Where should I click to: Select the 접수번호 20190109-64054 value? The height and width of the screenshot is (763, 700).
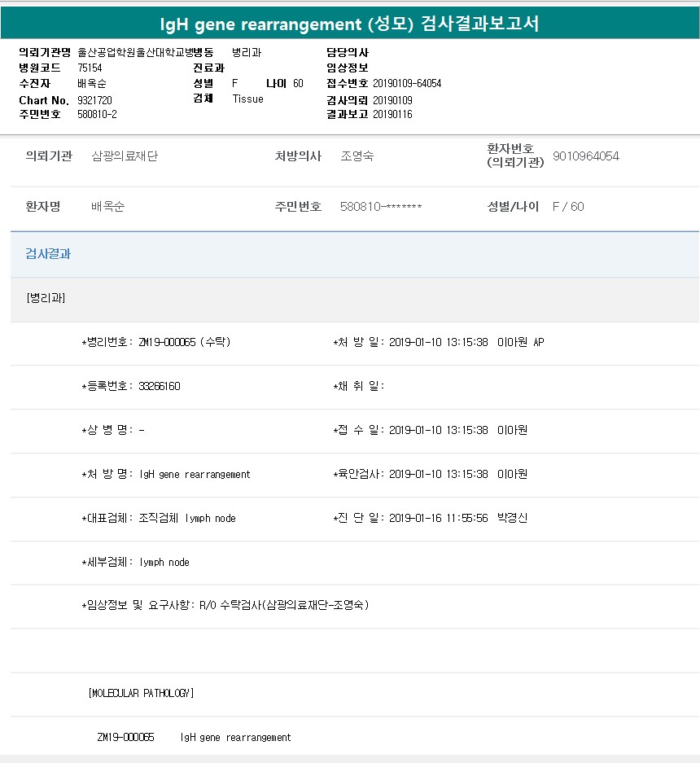pos(407,84)
